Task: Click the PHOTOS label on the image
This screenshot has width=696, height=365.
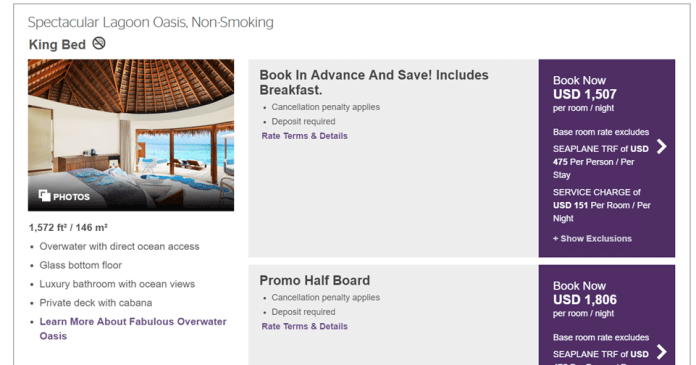Action: pyautogui.click(x=71, y=197)
